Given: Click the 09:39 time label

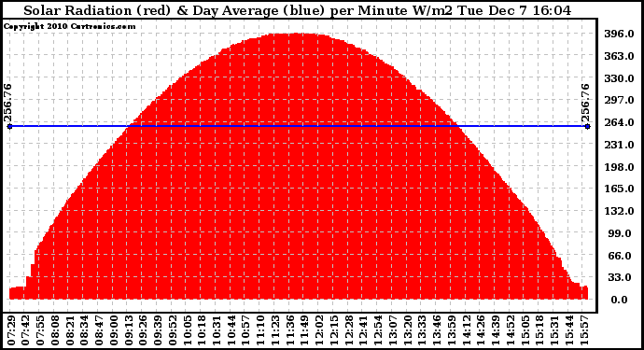Looking at the screenshot, I should [158, 330].
